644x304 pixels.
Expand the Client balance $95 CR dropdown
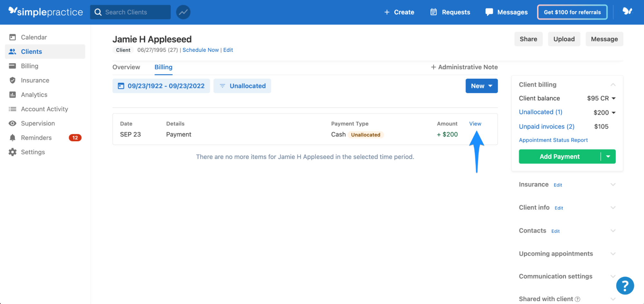click(x=613, y=98)
